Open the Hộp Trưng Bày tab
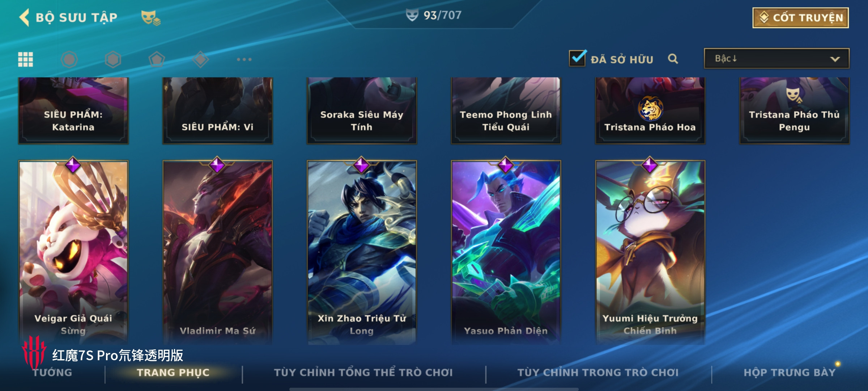The image size is (868, 391). 790,373
